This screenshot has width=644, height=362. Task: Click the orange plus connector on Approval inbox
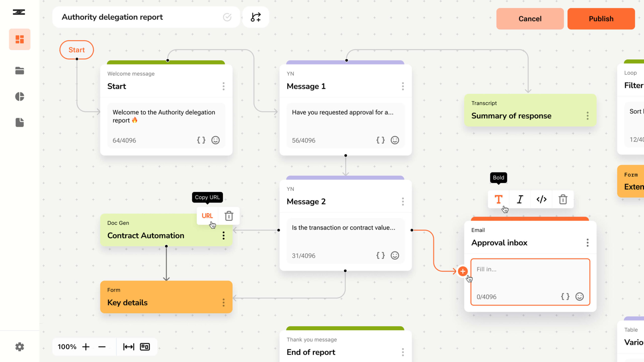(463, 271)
